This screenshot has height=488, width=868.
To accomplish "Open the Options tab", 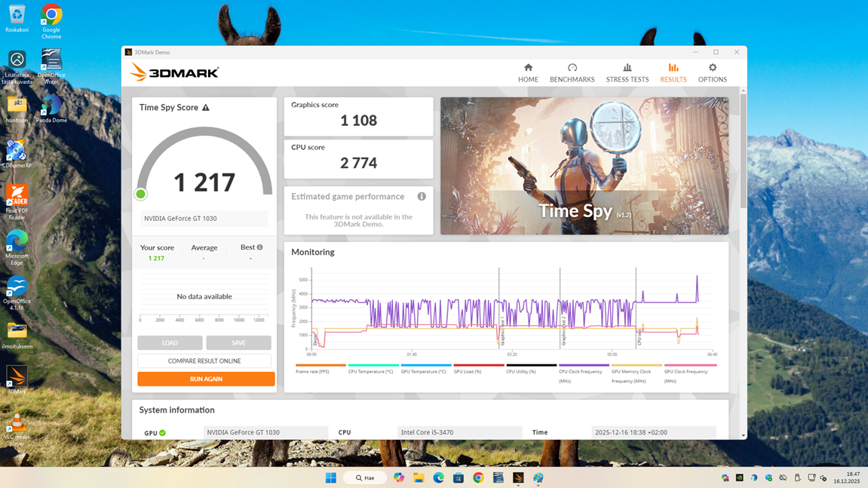I will pos(712,72).
